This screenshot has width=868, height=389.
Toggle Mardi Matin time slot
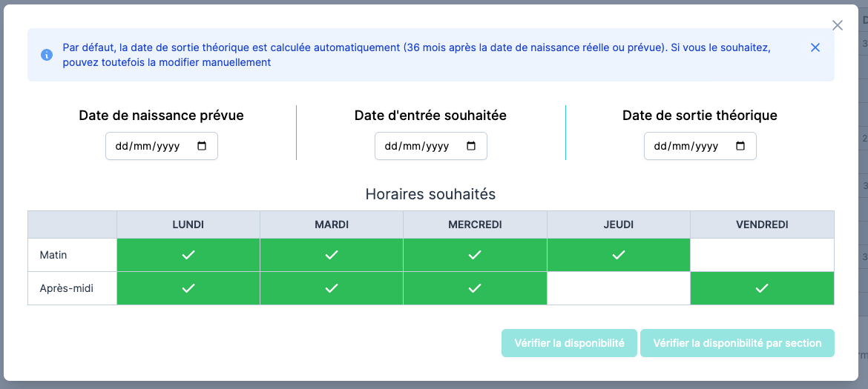[x=332, y=255]
